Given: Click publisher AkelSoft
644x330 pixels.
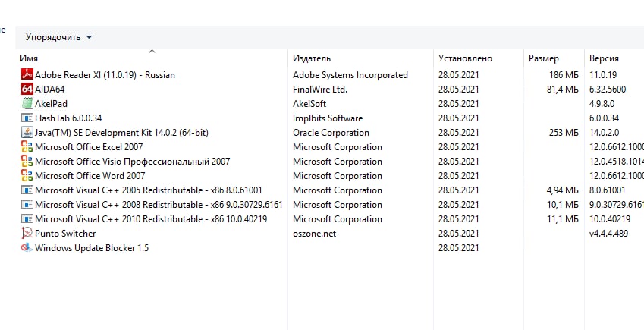Looking at the screenshot, I should click(x=309, y=104).
